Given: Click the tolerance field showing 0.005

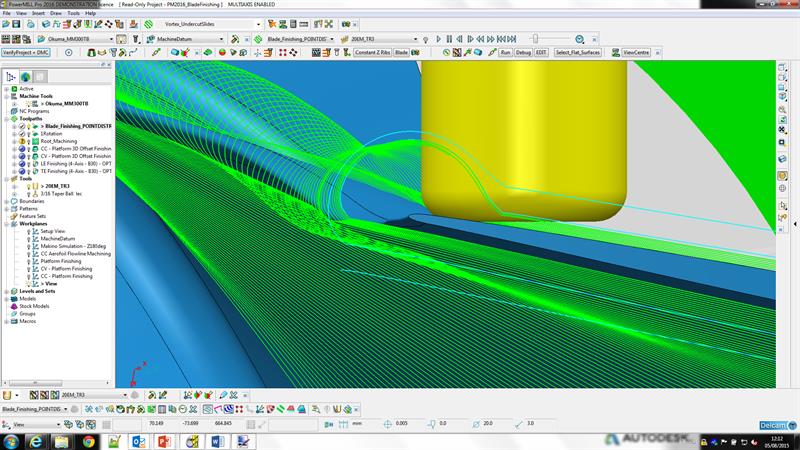Looking at the screenshot, I should click(402, 423).
